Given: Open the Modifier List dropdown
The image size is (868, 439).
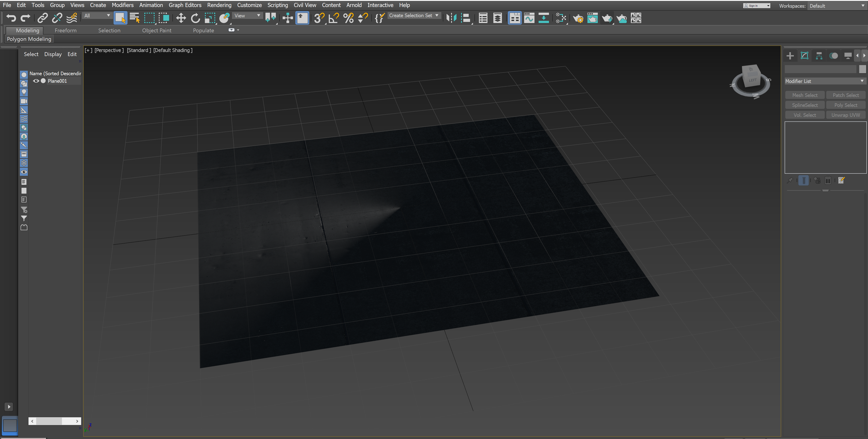Looking at the screenshot, I should point(825,81).
